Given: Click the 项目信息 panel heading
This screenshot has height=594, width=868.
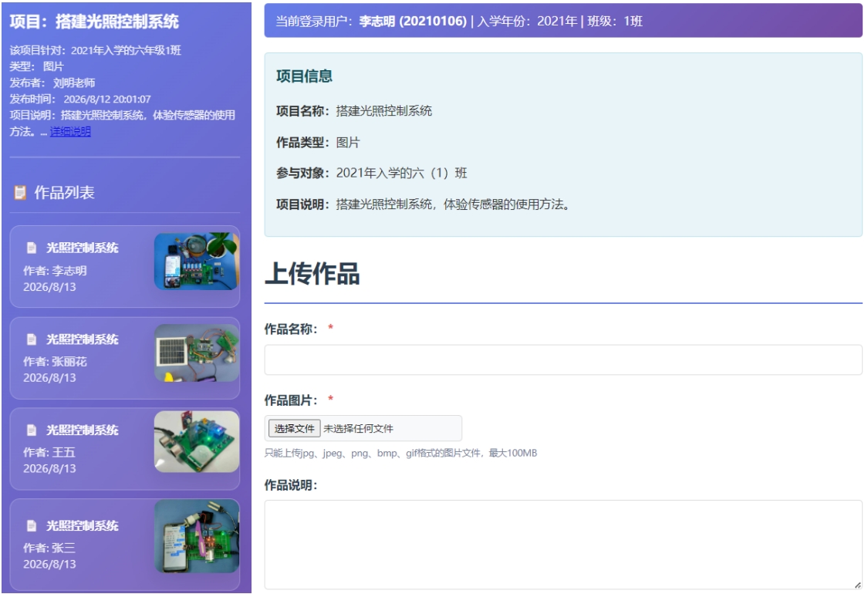Looking at the screenshot, I should 304,76.
